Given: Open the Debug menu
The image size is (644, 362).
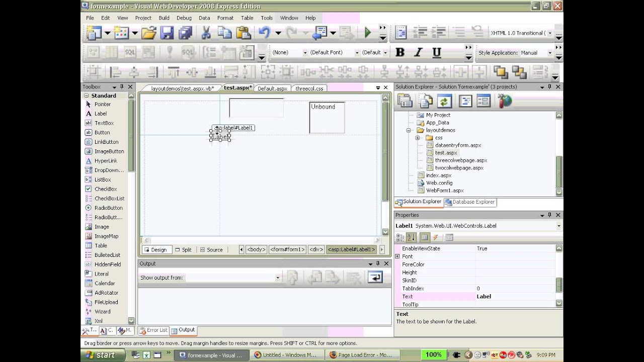Looking at the screenshot, I should 184,18.
